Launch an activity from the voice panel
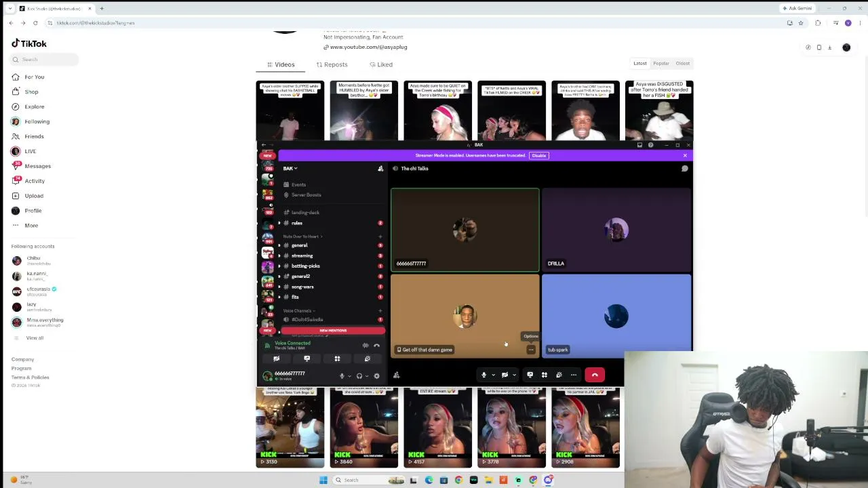The height and width of the screenshot is (488, 868). [x=337, y=359]
